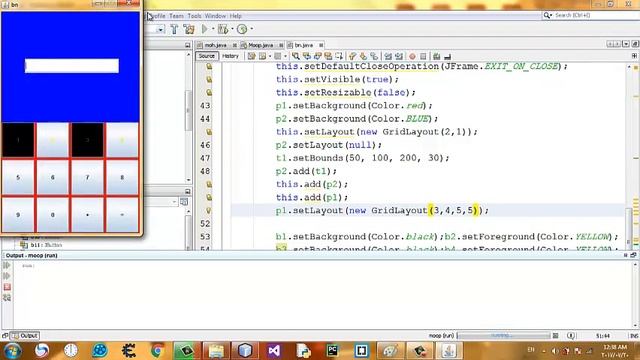Click the Debug Project icon
Screen dimensions: 640x360
pos(222,29)
